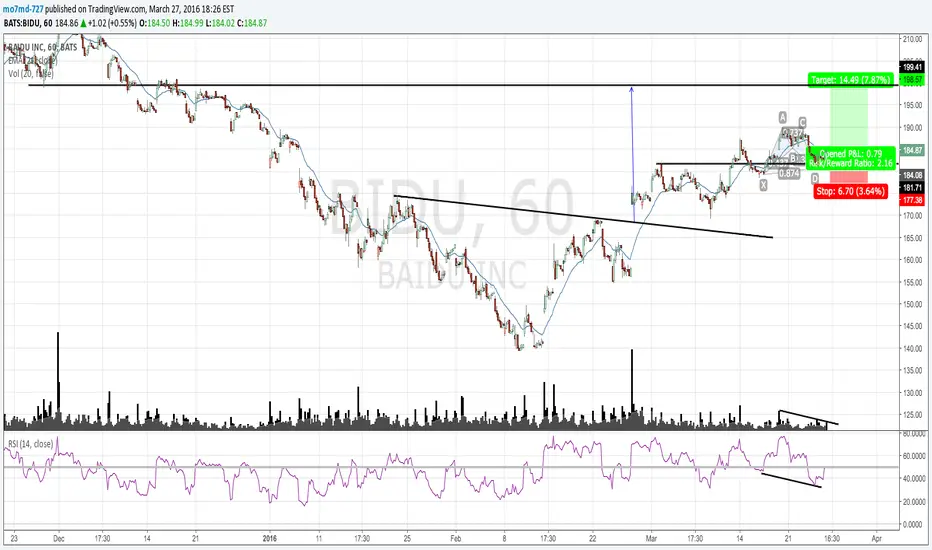Click the 199.41 black price tag

click(x=912, y=67)
